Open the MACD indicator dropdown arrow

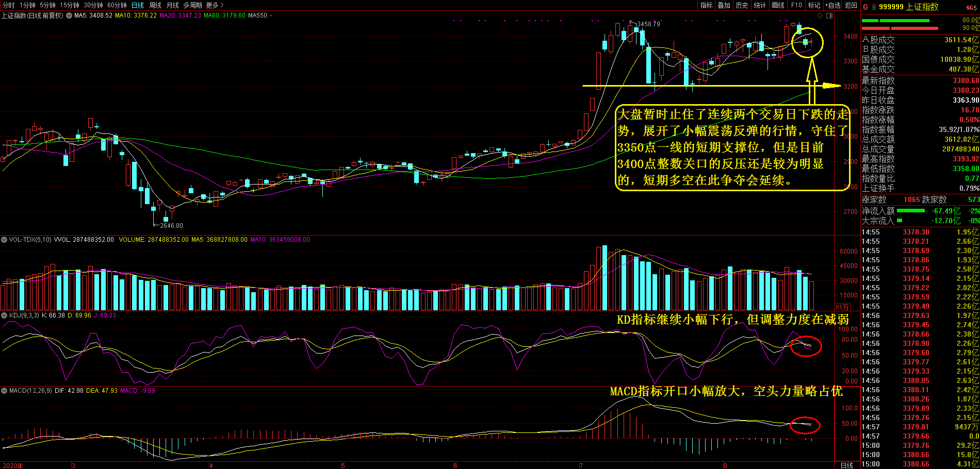tap(4, 391)
